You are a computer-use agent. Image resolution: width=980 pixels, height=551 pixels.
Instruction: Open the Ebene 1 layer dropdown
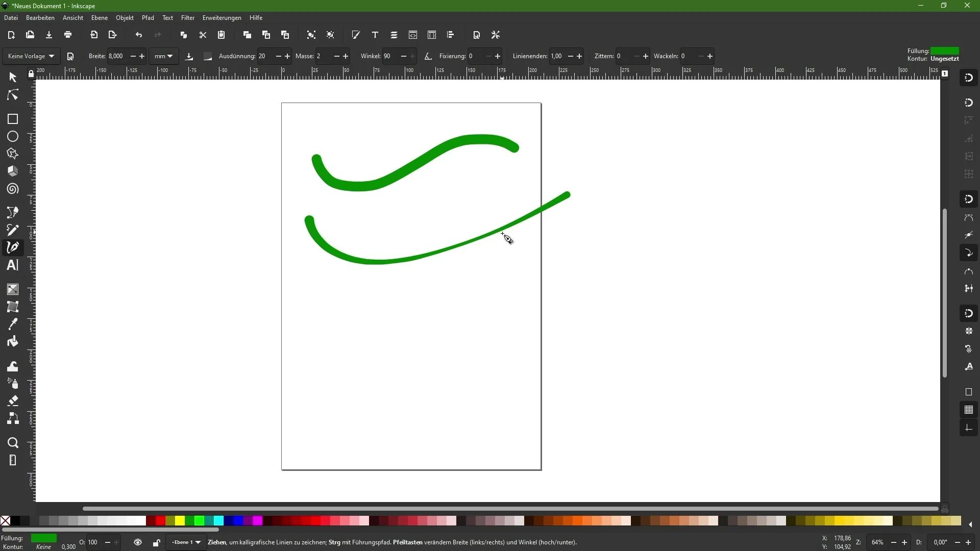click(x=186, y=542)
